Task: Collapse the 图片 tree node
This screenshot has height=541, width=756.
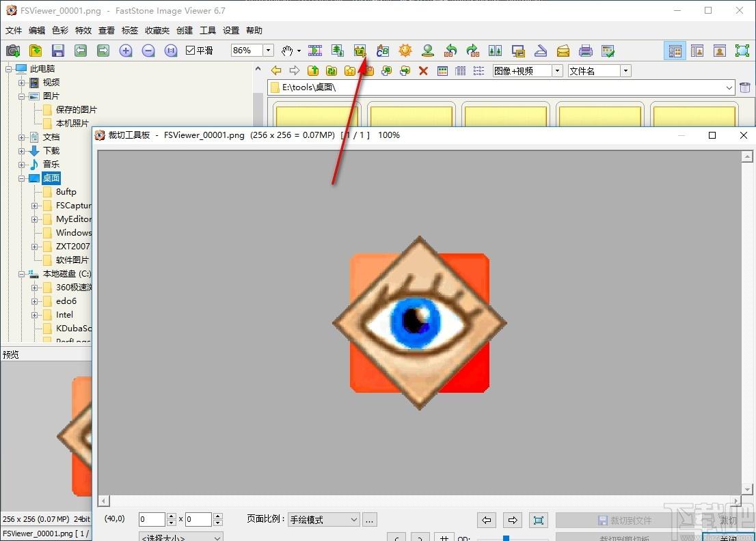Action: (21, 96)
